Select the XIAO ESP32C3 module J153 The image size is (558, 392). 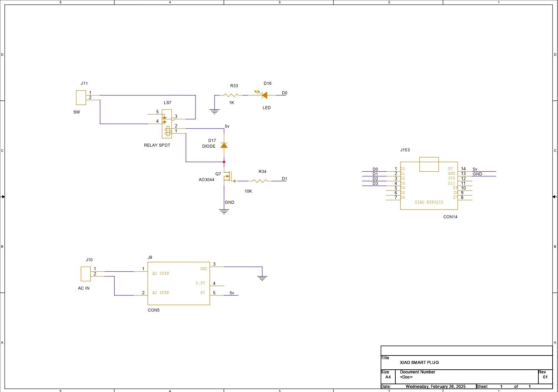click(429, 183)
